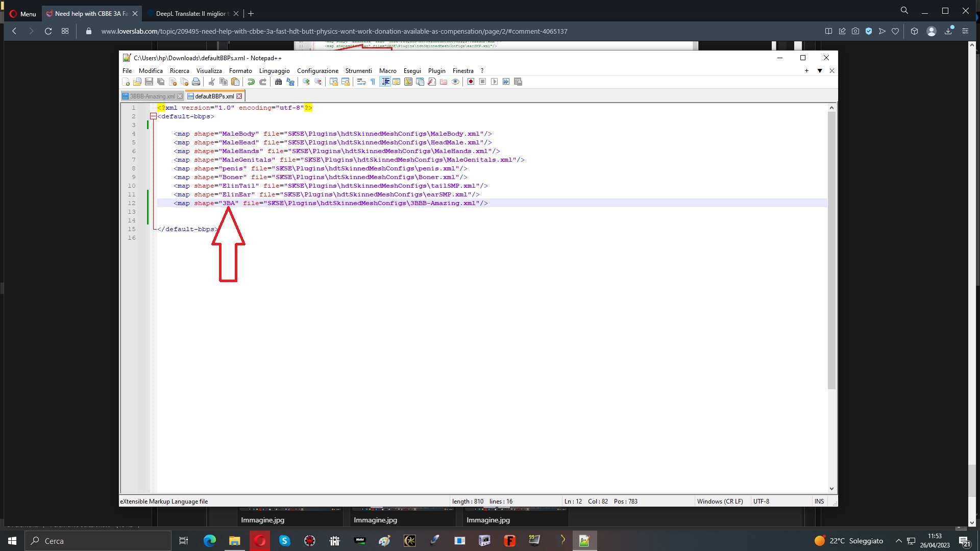This screenshot has height=551, width=980.
Task: Click the editor scroll down arrow
Action: pos(831,489)
